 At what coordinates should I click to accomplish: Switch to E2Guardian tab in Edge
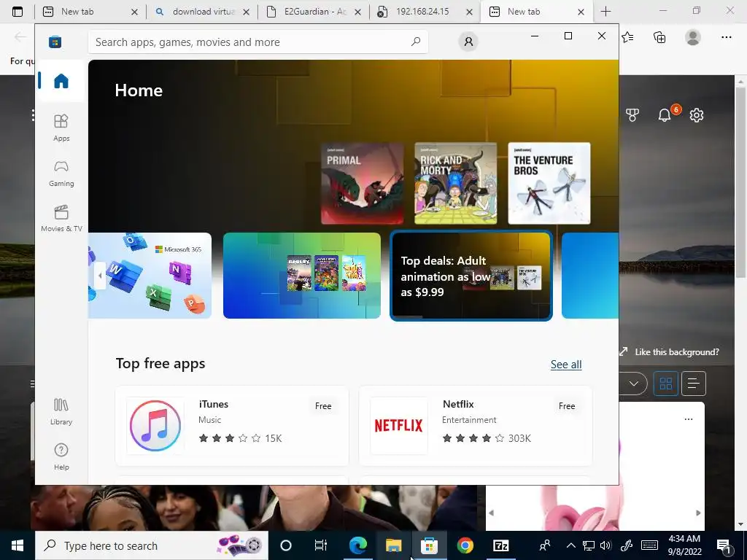(x=314, y=12)
